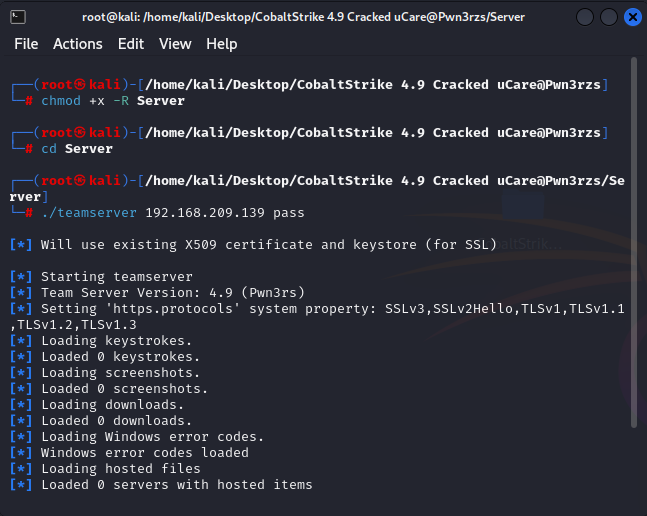Click the 'Loaded 0 screenshots.' line

pos(124,389)
